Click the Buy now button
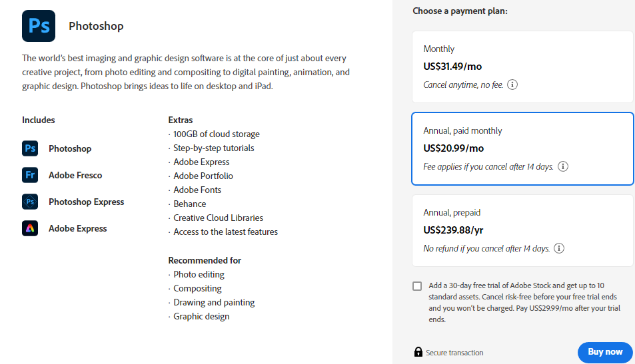 pyautogui.click(x=605, y=352)
